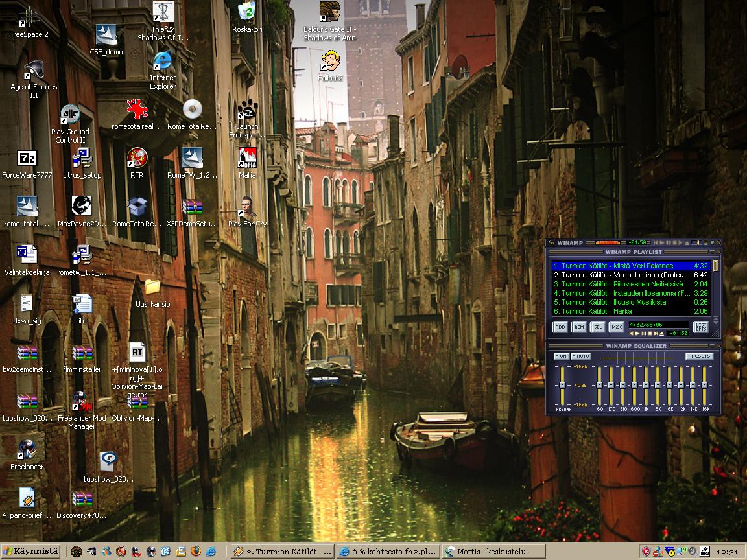747x560 pixels.
Task: Open the FreeSpace 2 desktop shortcut
Action: pyautogui.click(x=29, y=23)
